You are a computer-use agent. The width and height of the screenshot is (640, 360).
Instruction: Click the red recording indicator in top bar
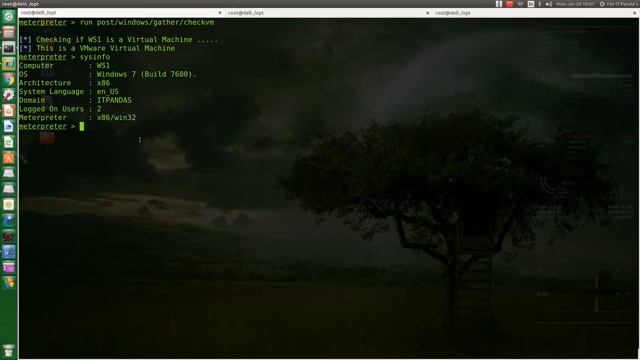coord(509,4)
